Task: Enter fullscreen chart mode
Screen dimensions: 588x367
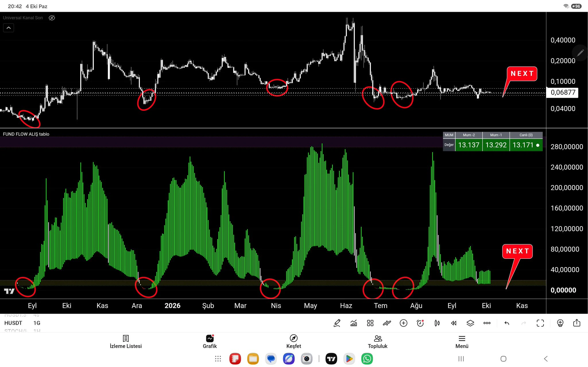Action: 540,323
